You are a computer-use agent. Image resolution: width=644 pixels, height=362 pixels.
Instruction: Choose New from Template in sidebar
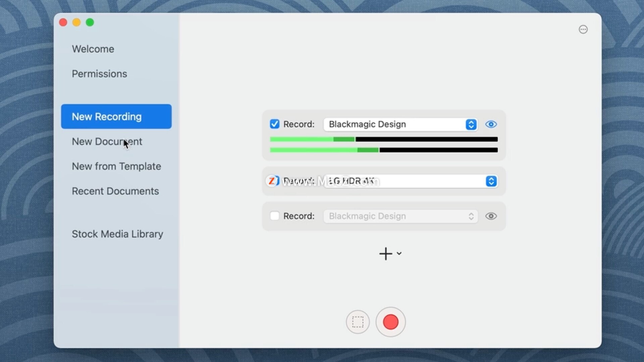pos(116,166)
